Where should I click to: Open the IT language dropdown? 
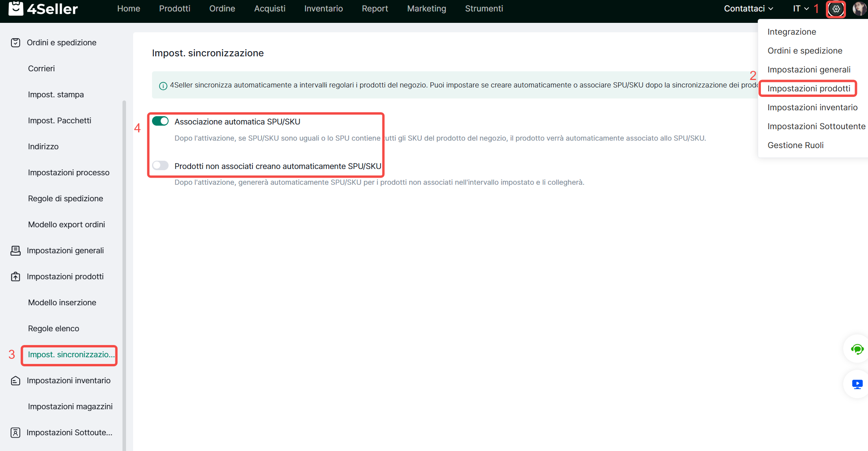801,9
